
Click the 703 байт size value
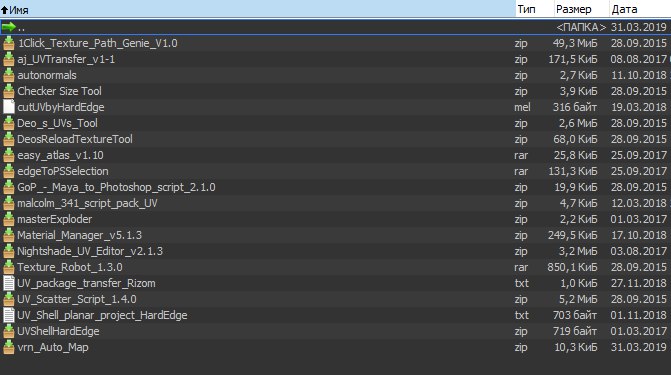(x=575, y=315)
